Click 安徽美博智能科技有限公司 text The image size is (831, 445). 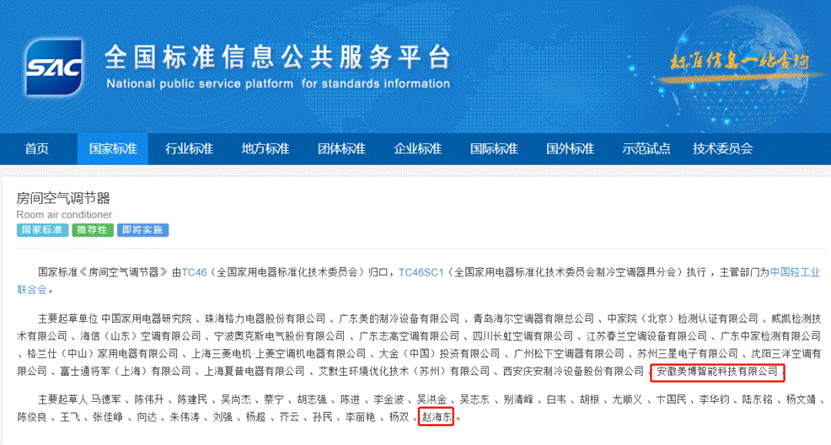pyautogui.click(x=718, y=371)
